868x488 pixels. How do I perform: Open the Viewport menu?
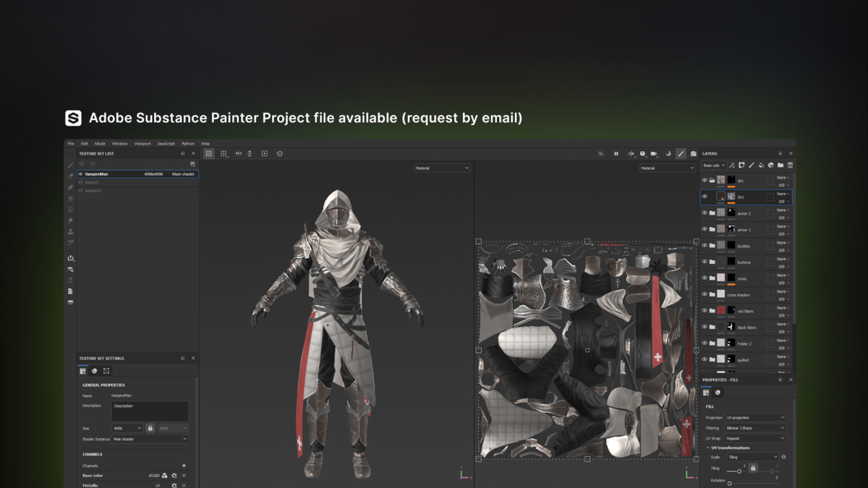coord(142,143)
